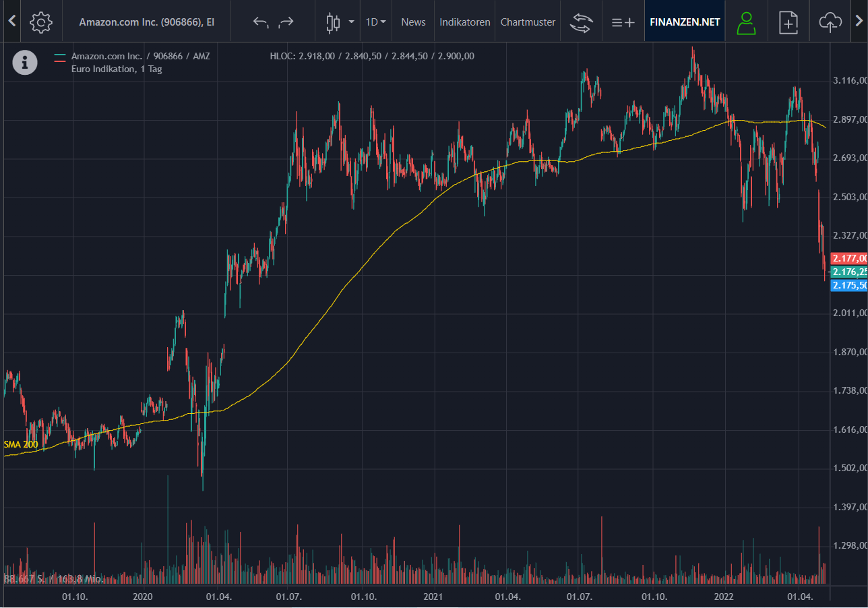Click the 3.116,00 price axis label
The height and width of the screenshot is (608, 868).
tap(849, 81)
